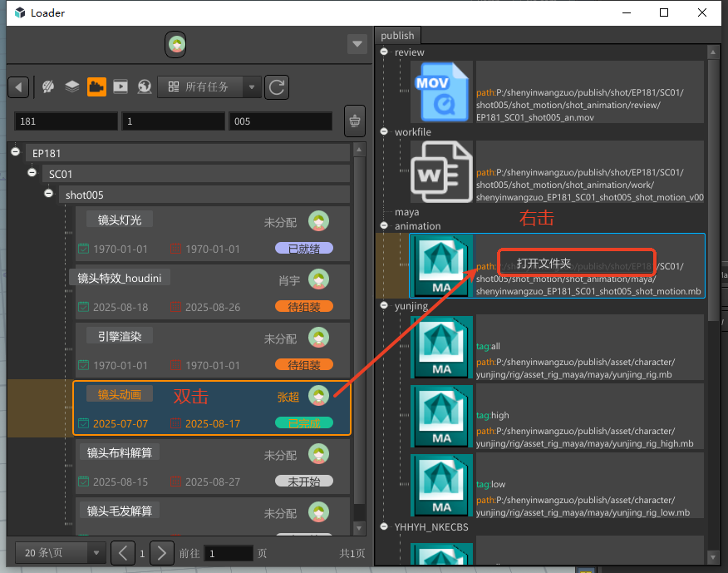Switch to the publish tab
Viewport: 728px width, 573px height.
[397, 36]
